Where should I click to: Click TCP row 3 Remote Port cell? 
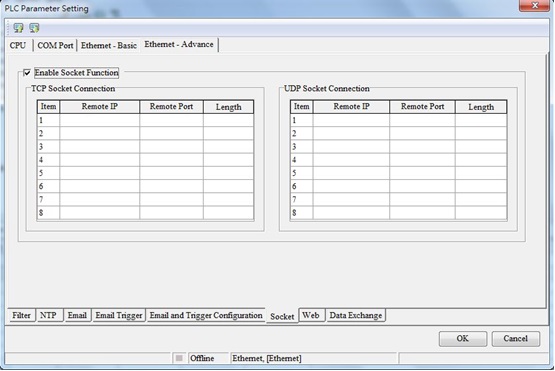coord(172,147)
